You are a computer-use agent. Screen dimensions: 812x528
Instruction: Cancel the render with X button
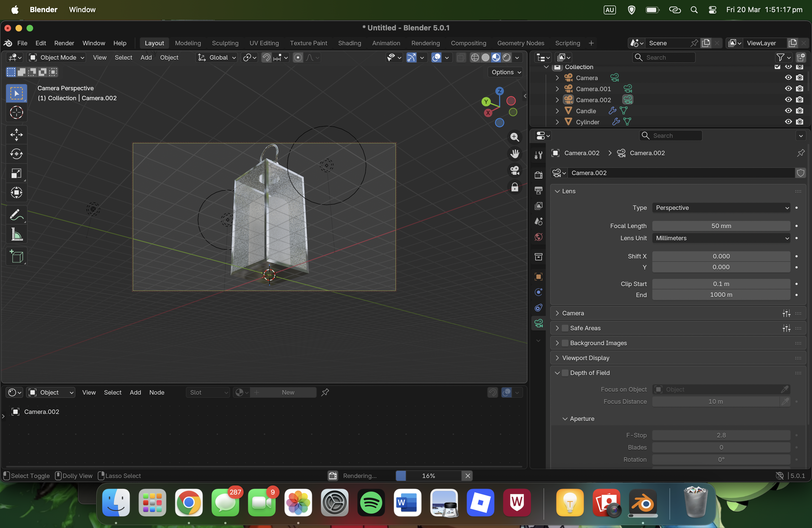coord(468,476)
